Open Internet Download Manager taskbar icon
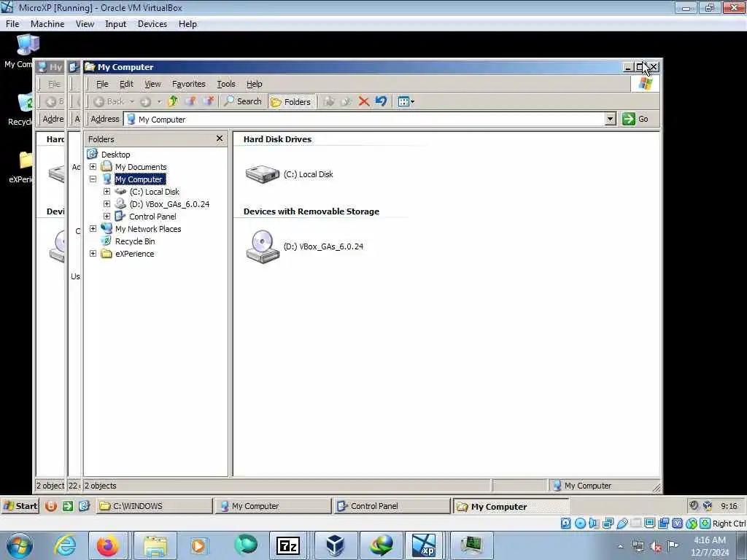This screenshot has height=560, width=747. 382,545
